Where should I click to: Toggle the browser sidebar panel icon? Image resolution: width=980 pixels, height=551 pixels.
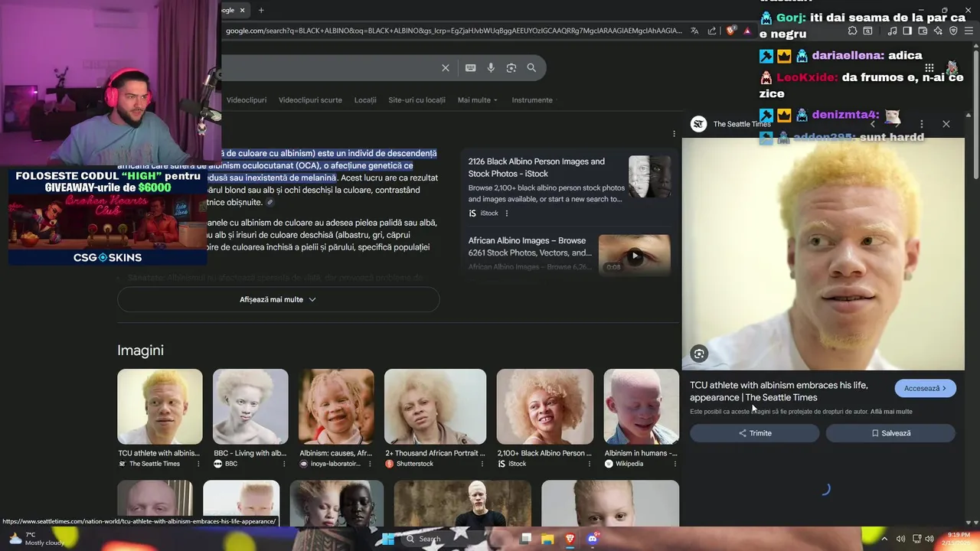point(907,31)
